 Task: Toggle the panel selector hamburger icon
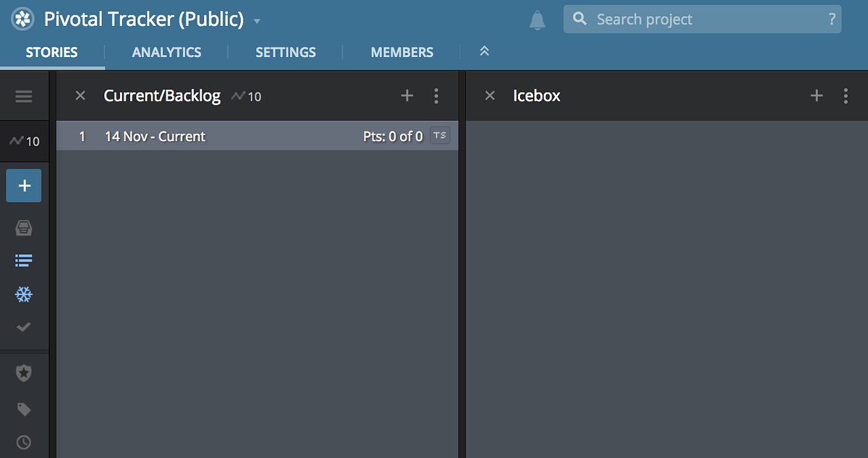24,96
